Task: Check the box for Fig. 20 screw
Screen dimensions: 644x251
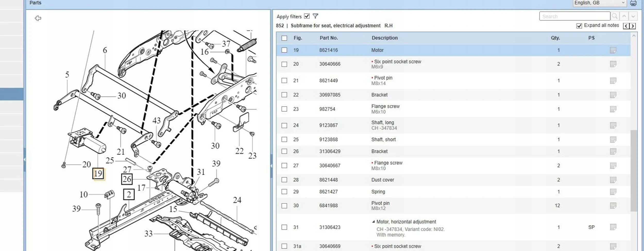Action: 284,64
